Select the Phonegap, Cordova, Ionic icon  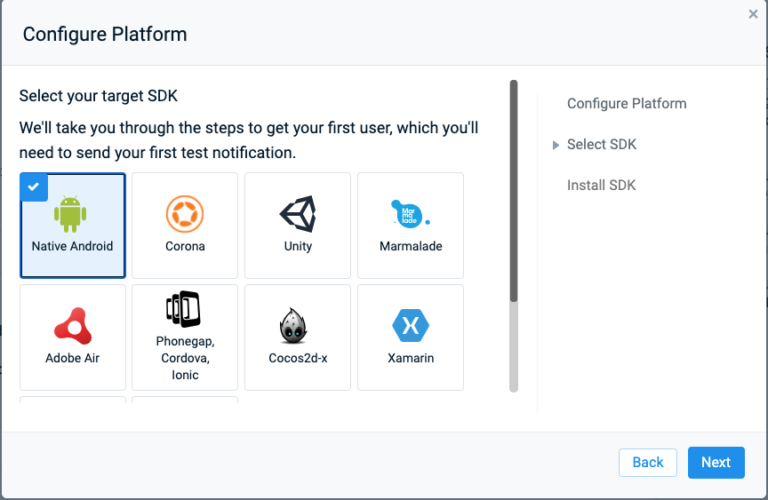[x=183, y=309]
